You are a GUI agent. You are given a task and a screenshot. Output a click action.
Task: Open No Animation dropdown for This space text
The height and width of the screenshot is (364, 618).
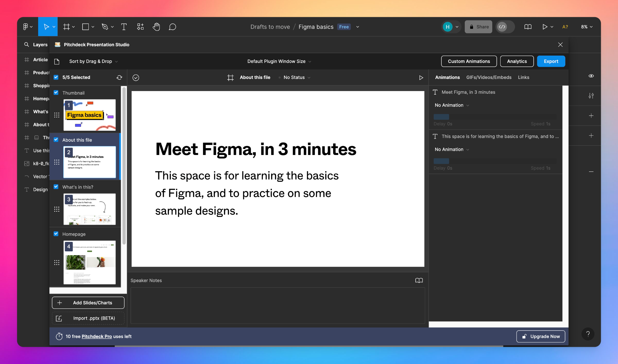tap(452, 150)
